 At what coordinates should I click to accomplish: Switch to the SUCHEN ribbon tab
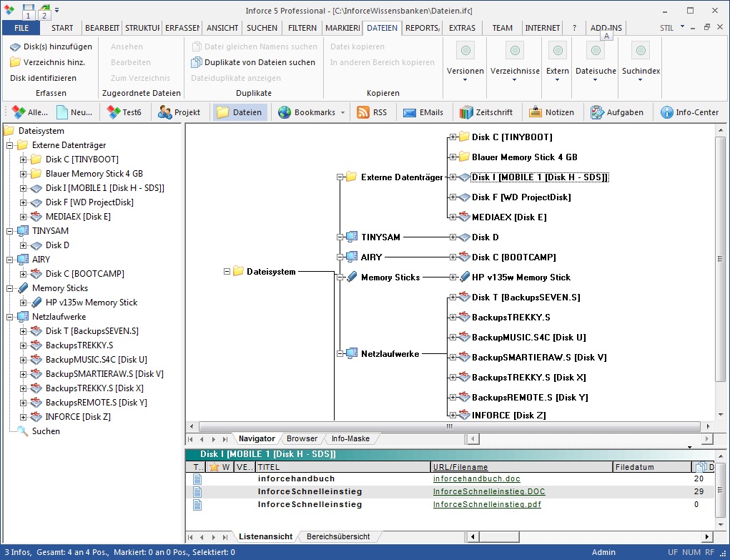[x=262, y=28]
